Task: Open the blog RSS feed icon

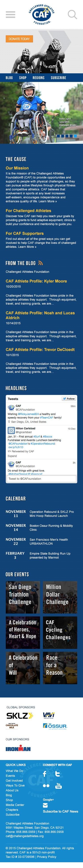Action: pyautogui.click(x=41, y=263)
